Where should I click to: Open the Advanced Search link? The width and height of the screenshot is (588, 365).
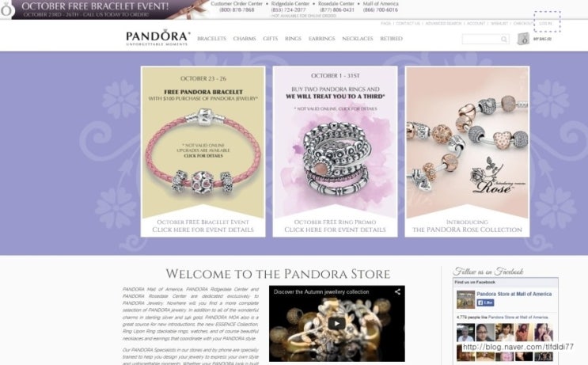click(443, 23)
